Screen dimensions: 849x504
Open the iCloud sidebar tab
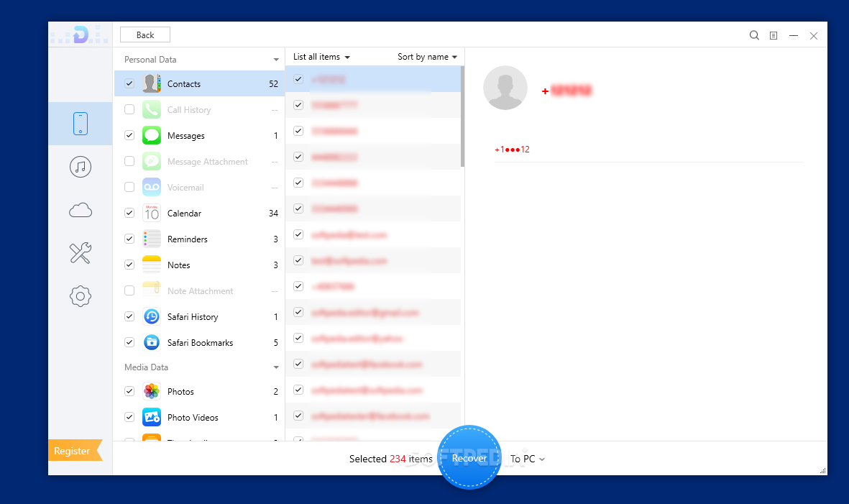coord(80,210)
